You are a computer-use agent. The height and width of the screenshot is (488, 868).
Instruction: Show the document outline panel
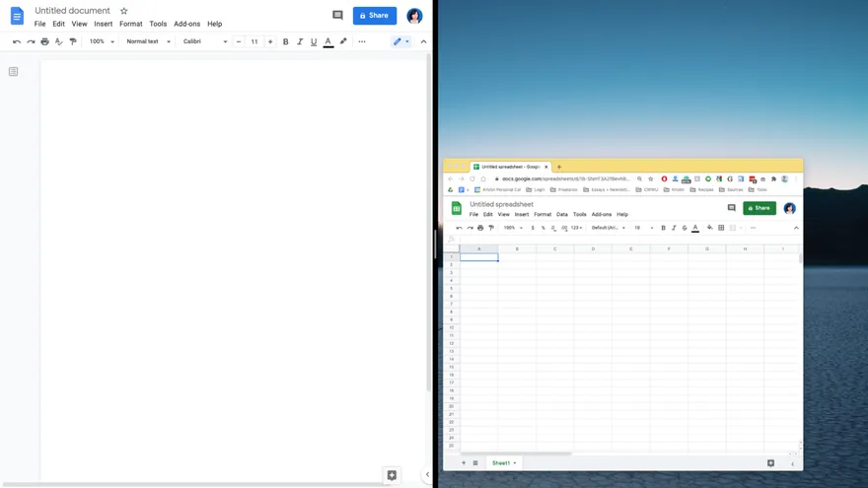pyautogui.click(x=14, y=72)
